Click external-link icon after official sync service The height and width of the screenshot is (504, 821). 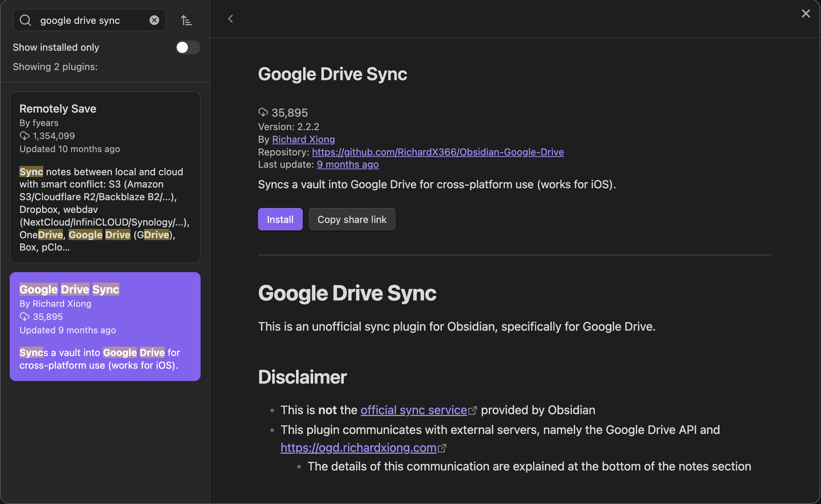472,410
